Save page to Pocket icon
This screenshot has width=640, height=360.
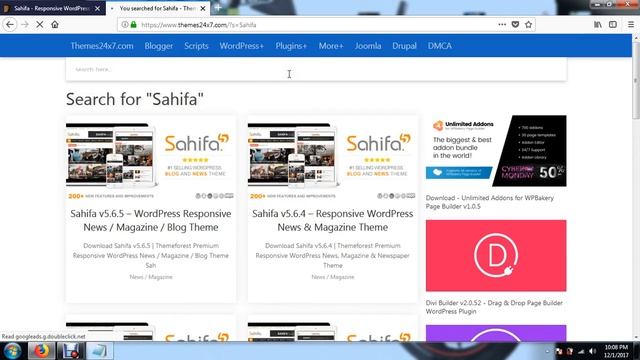click(515, 24)
